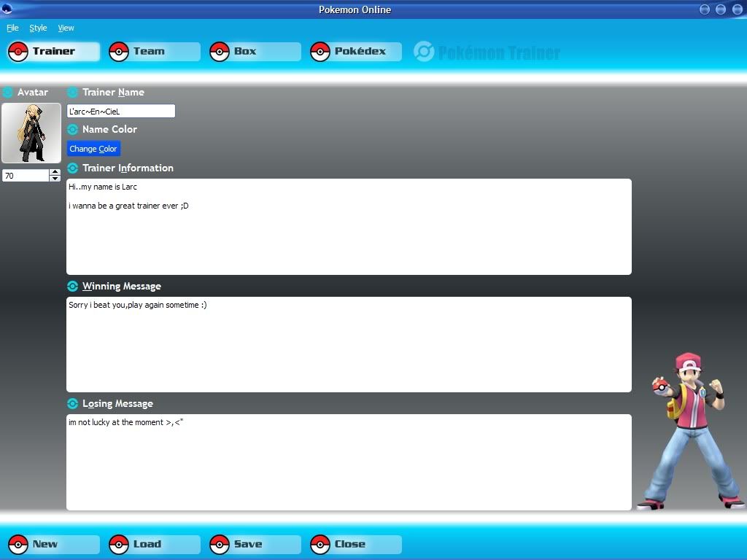Switch to the Trainer tab
Screen dimensions: 747x560
[x=53, y=52]
